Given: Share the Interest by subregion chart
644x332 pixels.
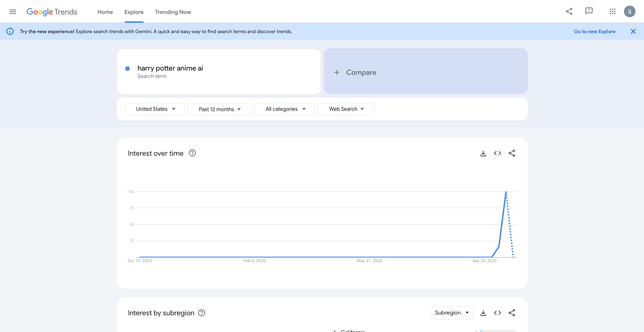Looking at the screenshot, I should click(512, 313).
